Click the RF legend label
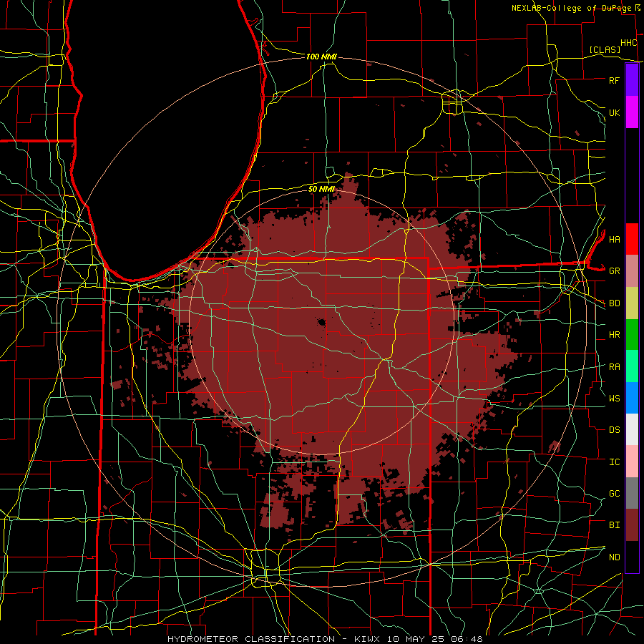 click(x=614, y=80)
